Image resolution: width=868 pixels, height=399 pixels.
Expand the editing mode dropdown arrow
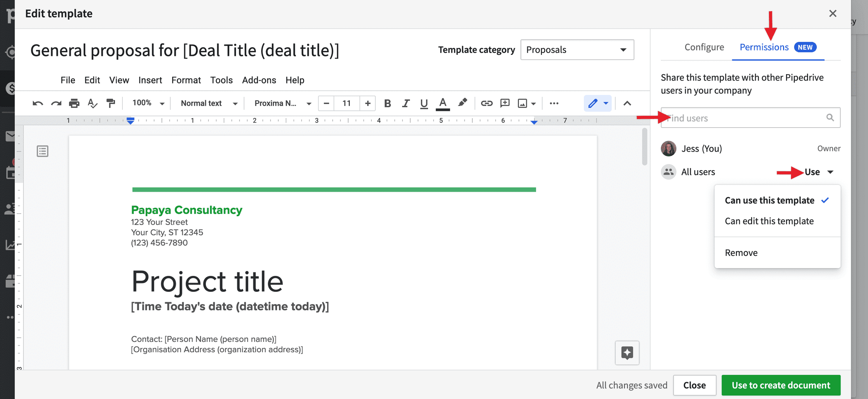[x=606, y=103]
